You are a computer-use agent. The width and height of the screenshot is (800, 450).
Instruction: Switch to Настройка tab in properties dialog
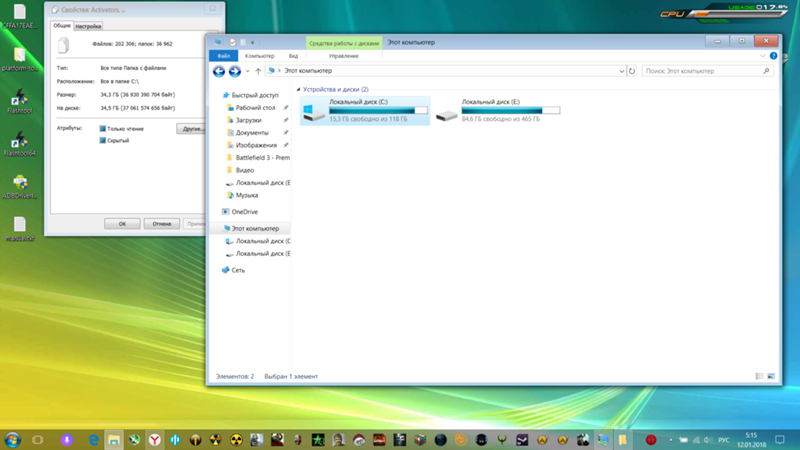[x=88, y=26]
